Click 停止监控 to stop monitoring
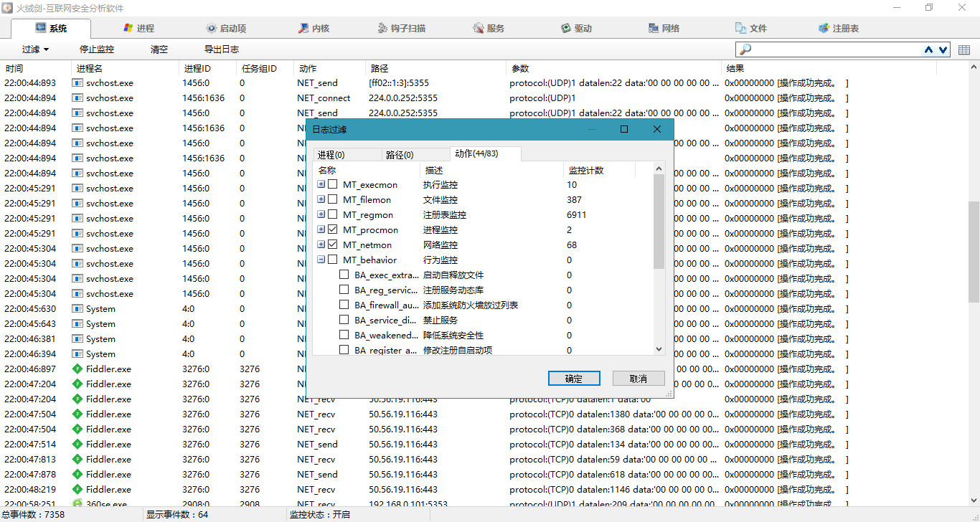This screenshot has height=522, width=980. pyautogui.click(x=97, y=49)
